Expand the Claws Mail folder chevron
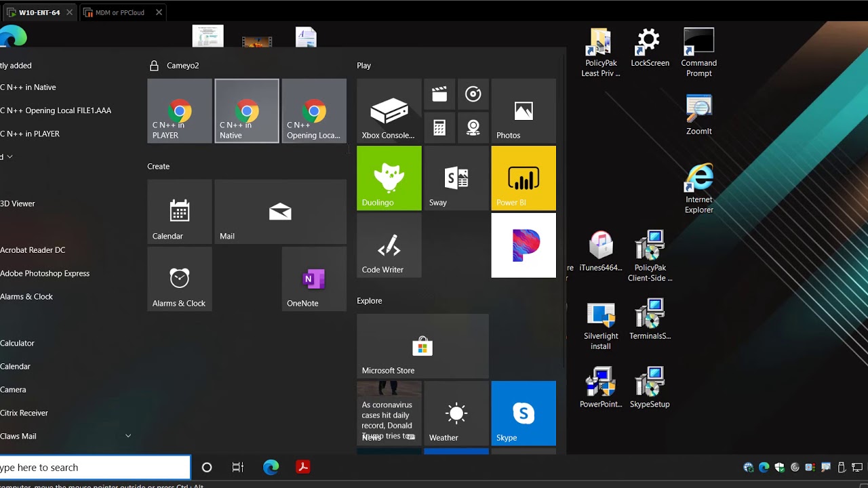 pos(128,436)
